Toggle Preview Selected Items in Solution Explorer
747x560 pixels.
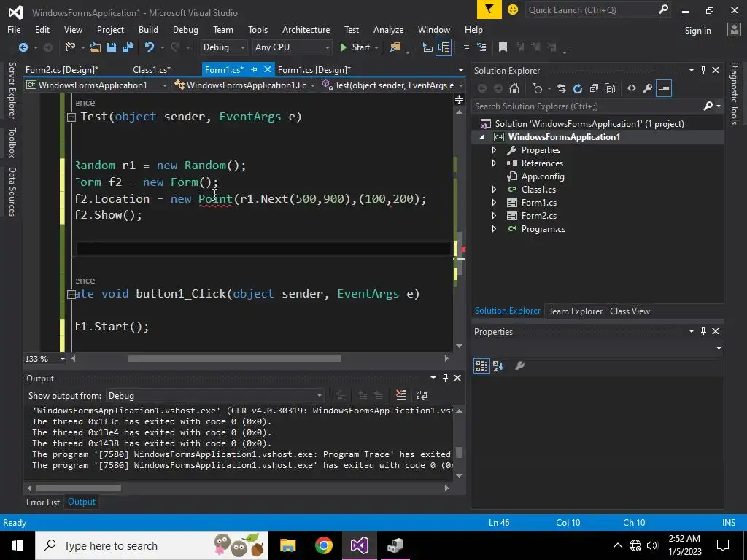pyautogui.click(x=664, y=88)
